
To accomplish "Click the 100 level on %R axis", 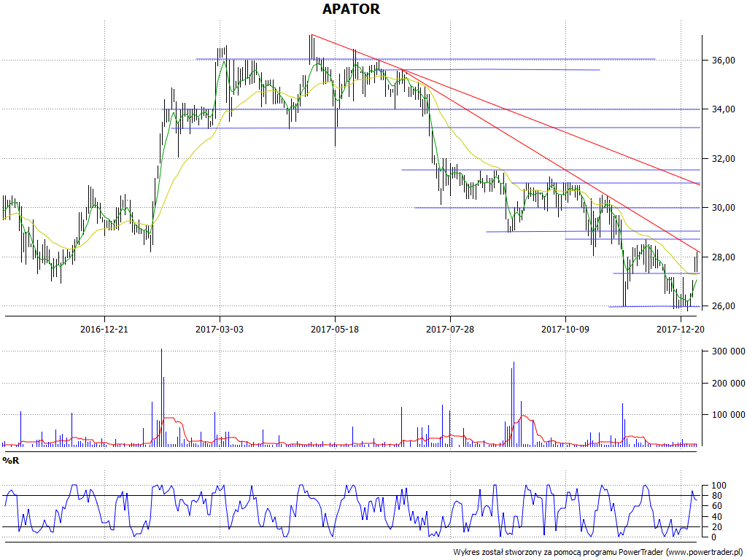I will pyautogui.click(x=719, y=486).
